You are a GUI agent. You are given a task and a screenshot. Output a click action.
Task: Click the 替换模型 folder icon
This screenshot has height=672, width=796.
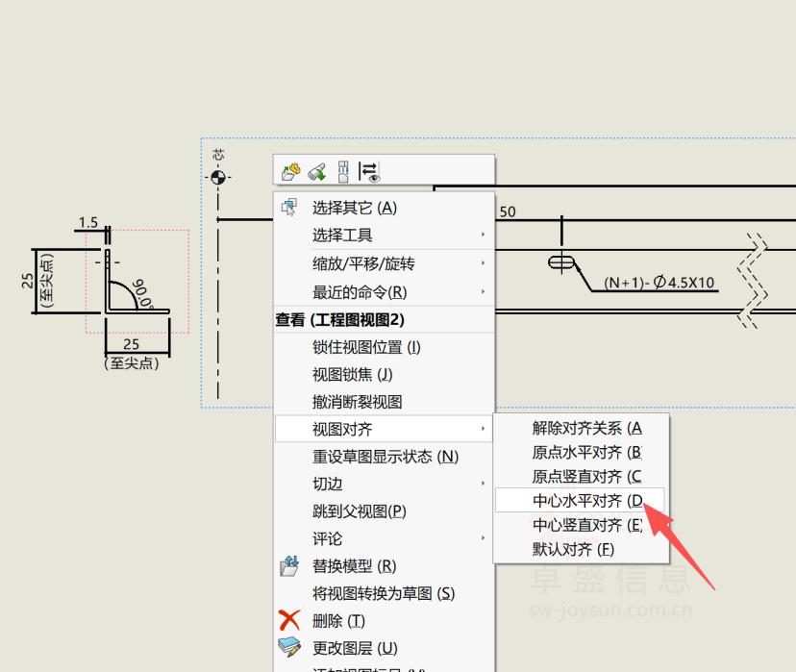[288, 566]
